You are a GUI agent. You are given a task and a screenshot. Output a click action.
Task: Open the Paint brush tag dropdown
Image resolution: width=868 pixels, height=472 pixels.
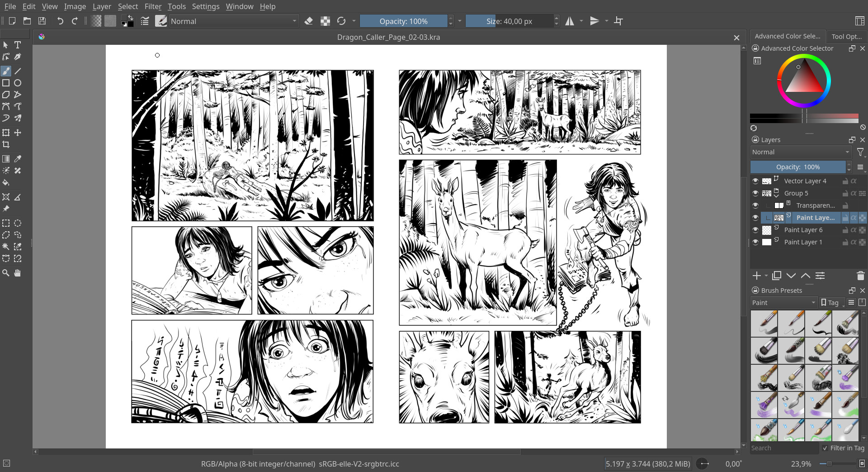783,303
